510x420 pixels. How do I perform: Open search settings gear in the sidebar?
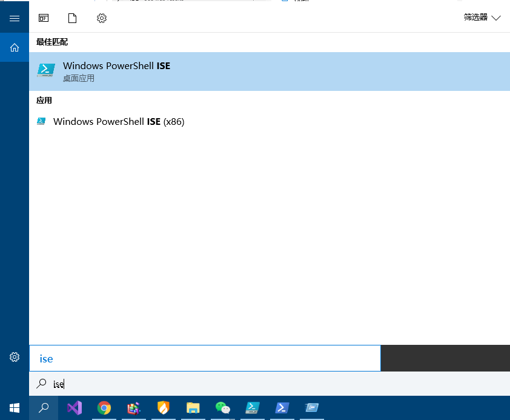pyautogui.click(x=15, y=357)
